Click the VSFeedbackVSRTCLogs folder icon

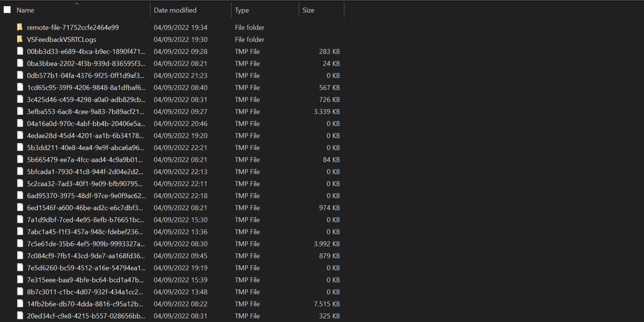click(20, 39)
